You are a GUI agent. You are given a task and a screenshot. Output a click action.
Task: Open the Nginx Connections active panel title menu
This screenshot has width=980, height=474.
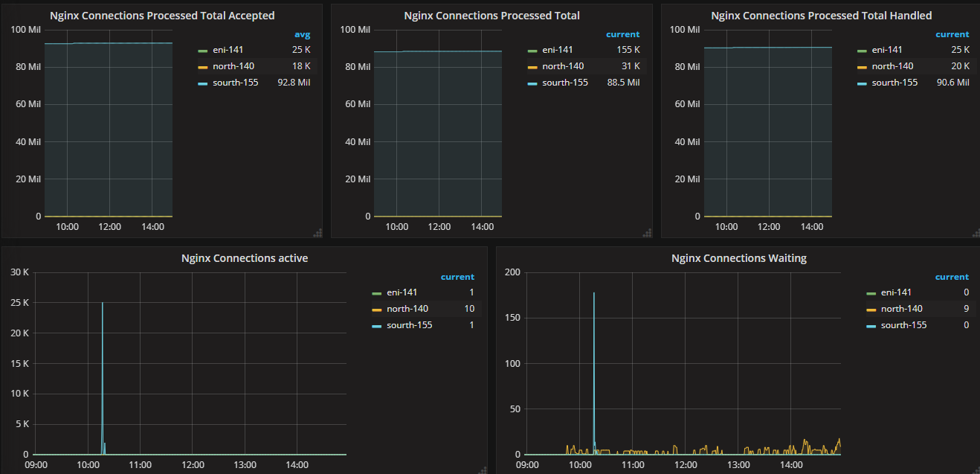tap(245, 258)
